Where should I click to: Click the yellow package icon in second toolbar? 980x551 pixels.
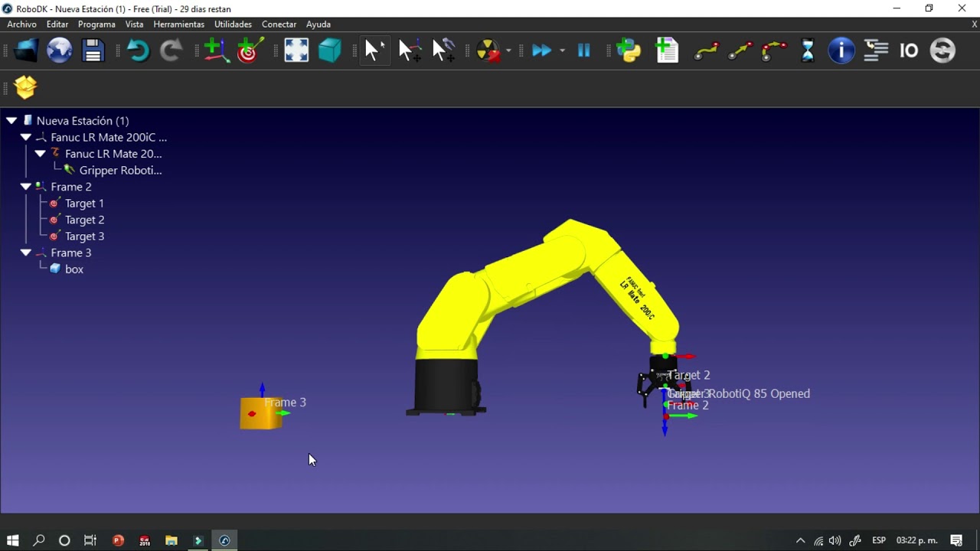[x=25, y=87]
